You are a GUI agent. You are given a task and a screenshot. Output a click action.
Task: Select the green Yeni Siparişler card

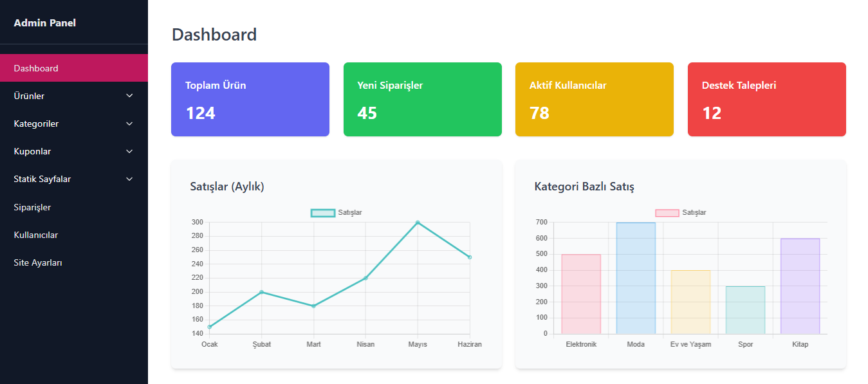422,99
